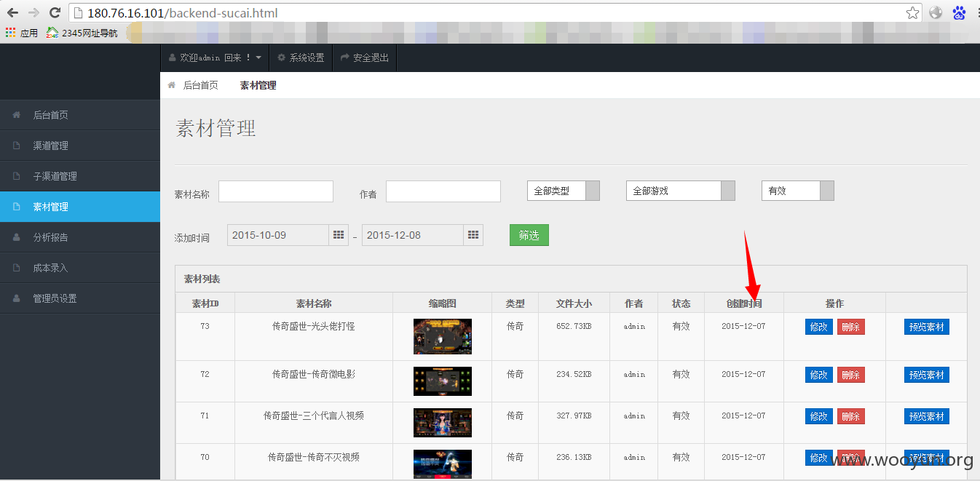Open 系统设置 in top bar
This screenshot has height=481, width=980.
(x=301, y=57)
